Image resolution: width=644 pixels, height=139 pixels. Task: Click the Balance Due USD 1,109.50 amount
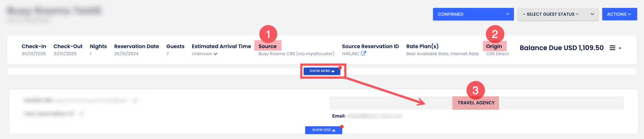tap(561, 48)
